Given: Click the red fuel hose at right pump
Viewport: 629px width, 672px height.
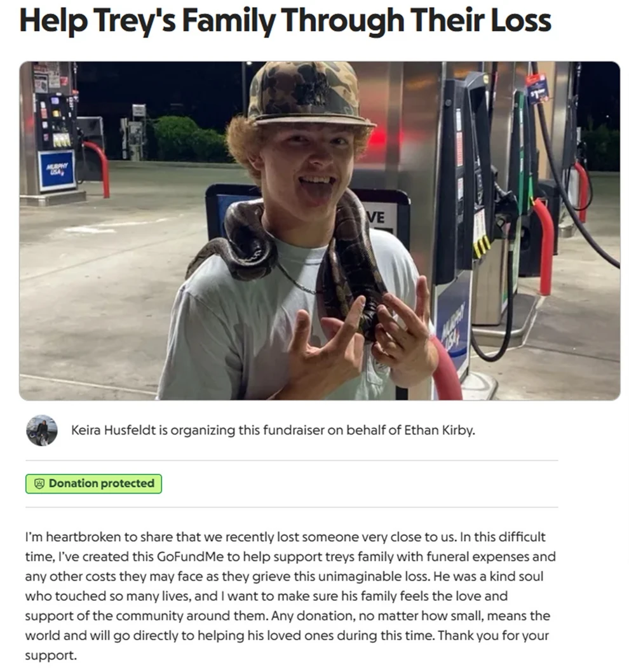Looking at the screenshot, I should 544,246.
